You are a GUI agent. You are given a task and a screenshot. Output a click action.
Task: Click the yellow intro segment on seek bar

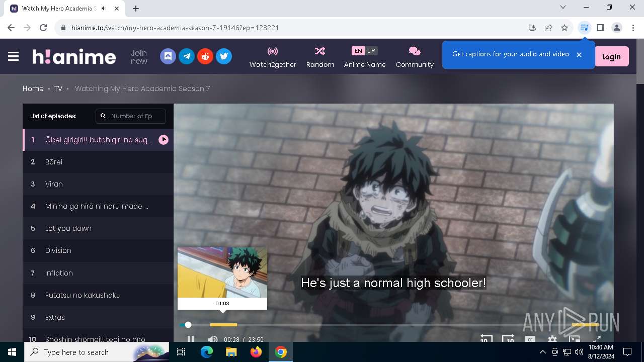pos(223,325)
